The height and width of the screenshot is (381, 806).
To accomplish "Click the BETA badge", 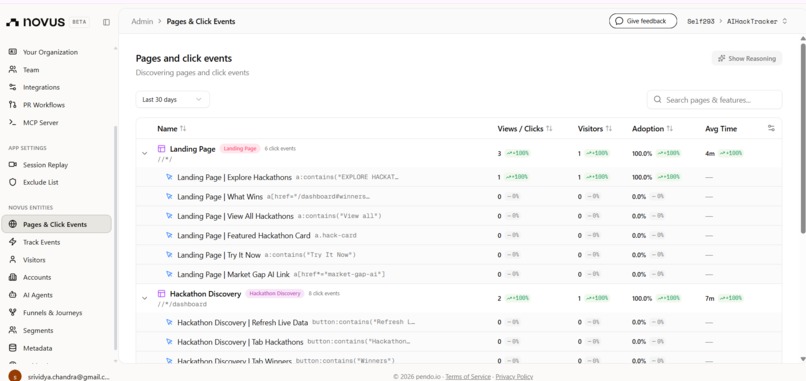I will tap(79, 22).
